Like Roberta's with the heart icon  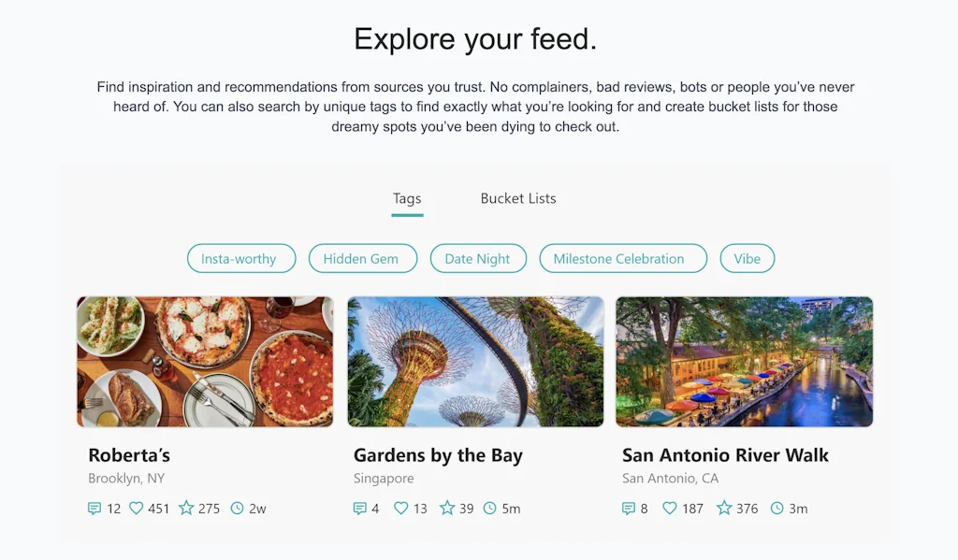coord(137,509)
